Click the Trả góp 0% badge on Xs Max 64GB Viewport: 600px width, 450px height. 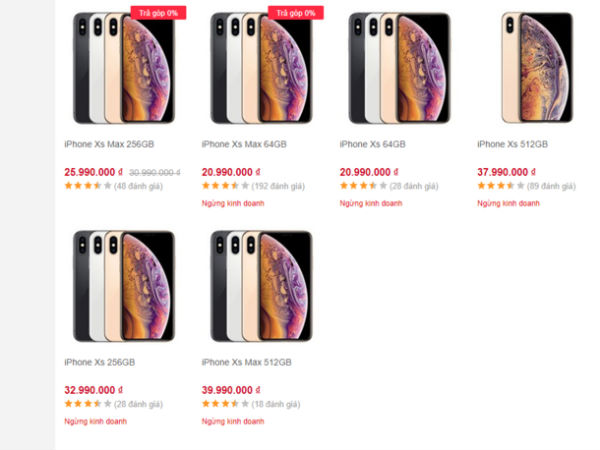(295, 13)
